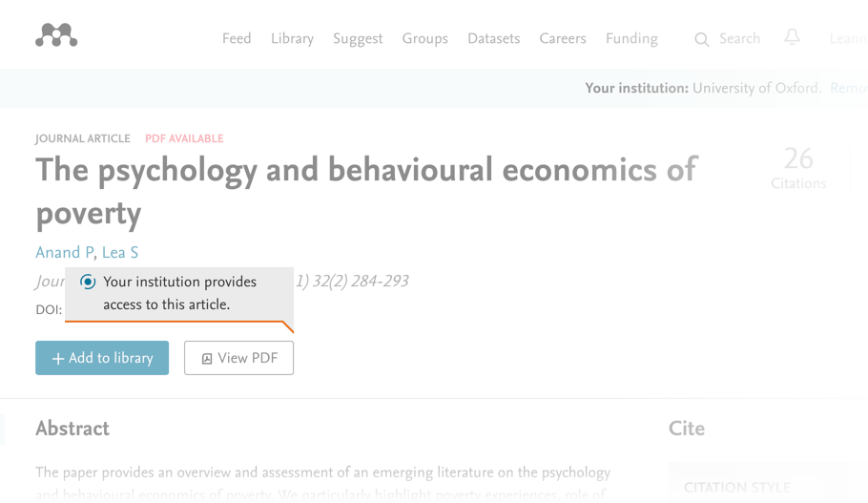Image resolution: width=868 pixels, height=503 pixels.
Task: Follow the Lea S author link
Action: pyautogui.click(x=120, y=253)
